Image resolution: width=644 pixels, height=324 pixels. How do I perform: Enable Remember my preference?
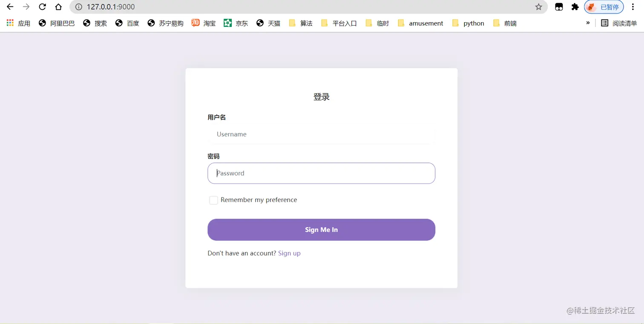tap(213, 200)
